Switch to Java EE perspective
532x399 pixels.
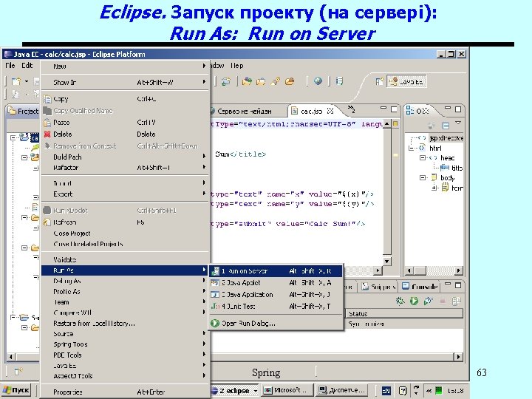click(406, 81)
